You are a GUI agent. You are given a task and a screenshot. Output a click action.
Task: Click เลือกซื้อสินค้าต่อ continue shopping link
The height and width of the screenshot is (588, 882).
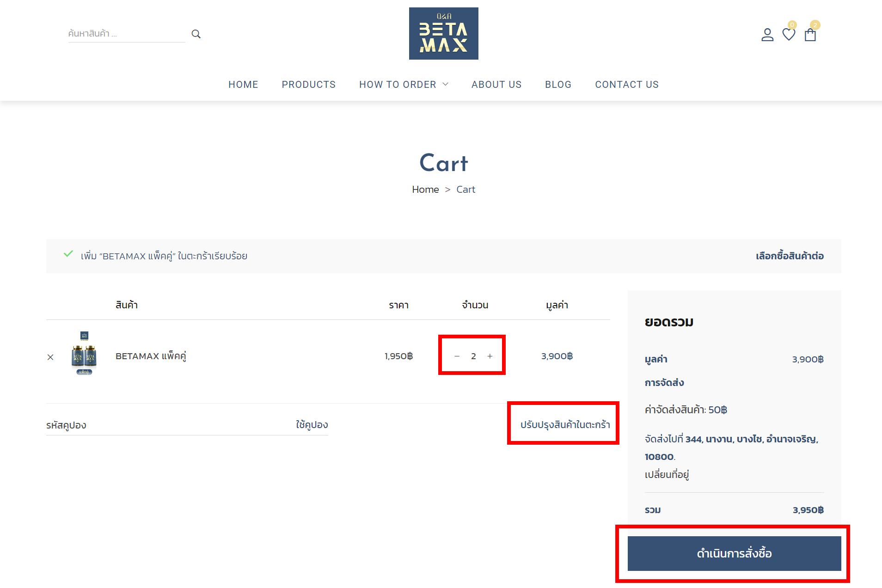tap(790, 256)
